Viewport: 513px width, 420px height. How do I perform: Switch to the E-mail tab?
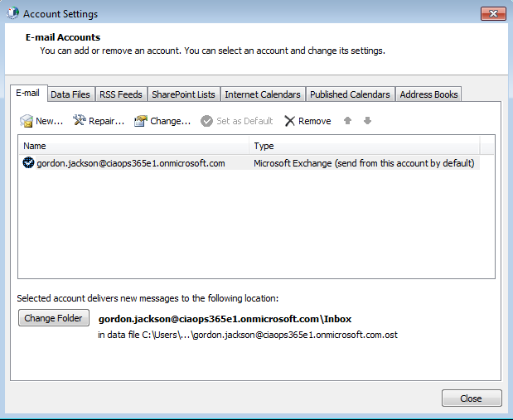pyautogui.click(x=28, y=94)
